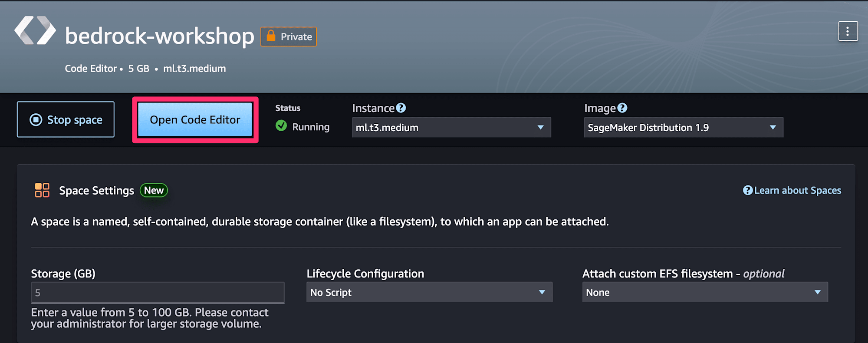Click the 'Enter a value from 5 to 100 GB' hint
Screen dimensions: 868x343
[x=150, y=318]
